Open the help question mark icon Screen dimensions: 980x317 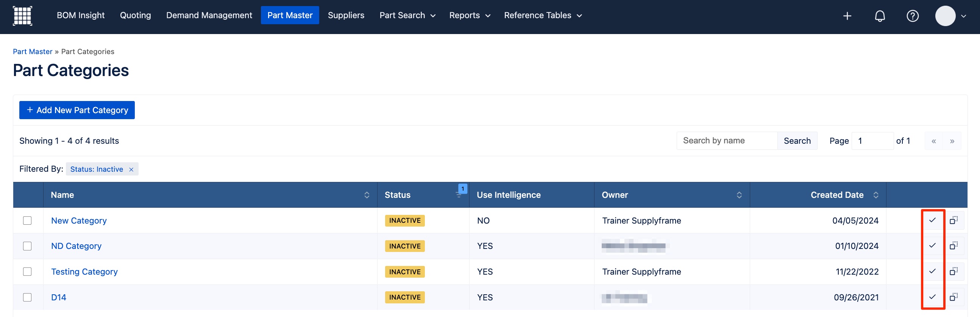pos(912,16)
